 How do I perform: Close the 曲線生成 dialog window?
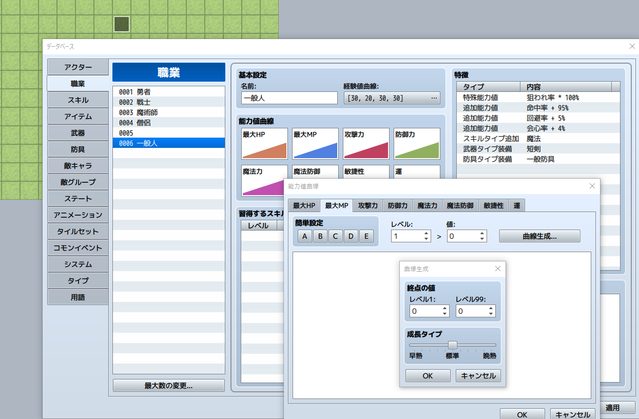[x=498, y=269]
